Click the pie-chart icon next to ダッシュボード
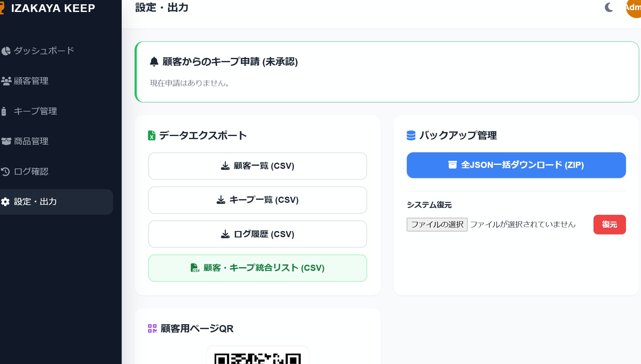The width and height of the screenshot is (641, 364). coord(6,51)
